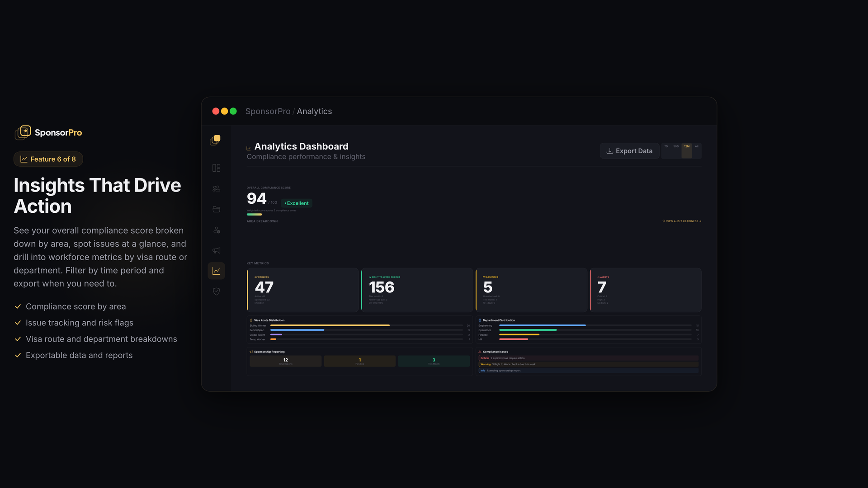Expand the AREA BREAKDOWN section
The height and width of the screenshot is (488, 868).
pyautogui.click(x=262, y=221)
